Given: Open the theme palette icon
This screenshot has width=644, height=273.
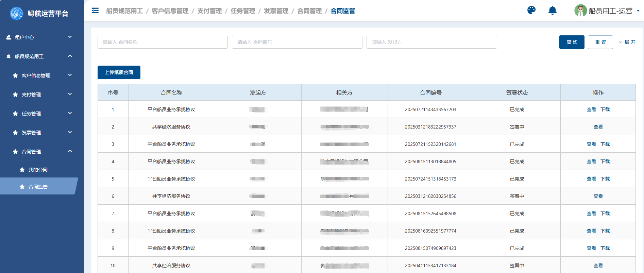Looking at the screenshot, I should [x=531, y=10].
